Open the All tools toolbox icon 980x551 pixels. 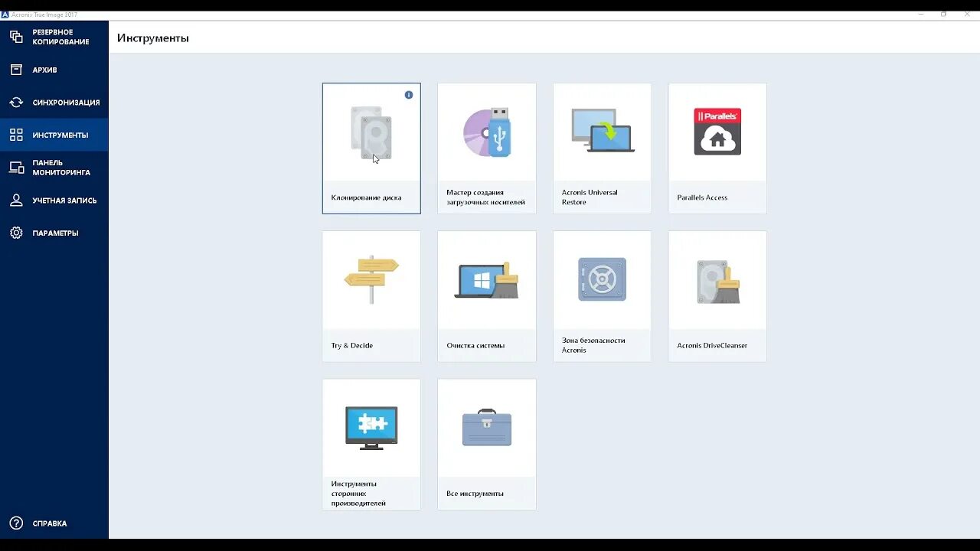pyautogui.click(x=487, y=427)
